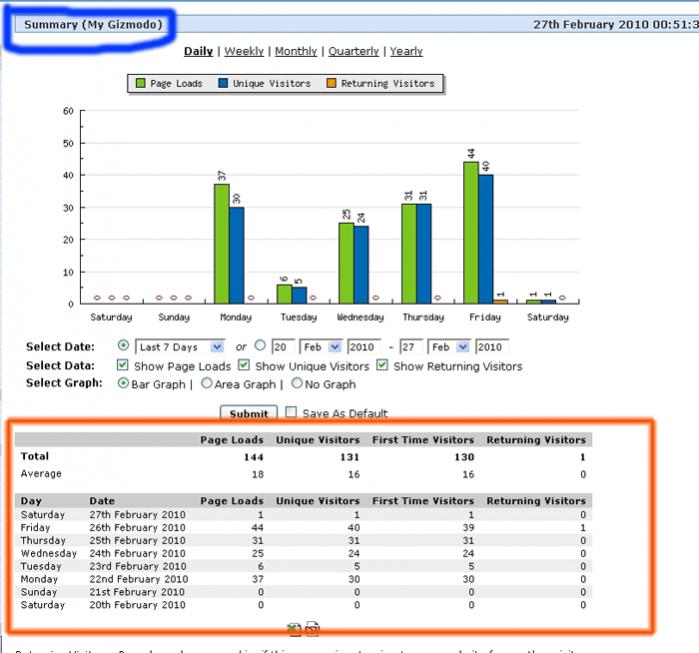Toggle the Show Page Loads checkbox

pos(123,365)
